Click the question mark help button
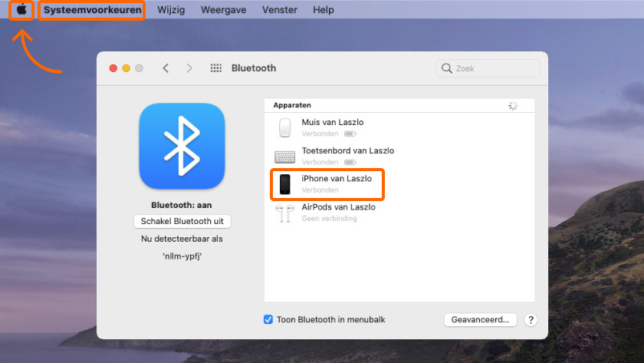This screenshot has height=363, width=644. [x=531, y=320]
